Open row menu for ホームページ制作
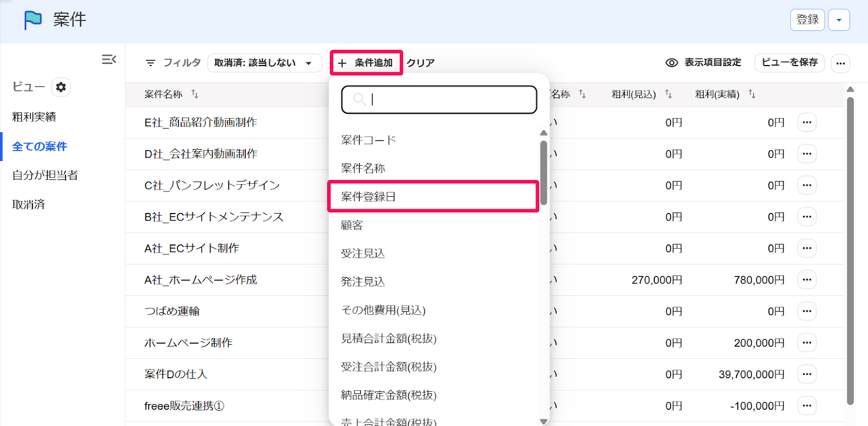 [x=807, y=343]
